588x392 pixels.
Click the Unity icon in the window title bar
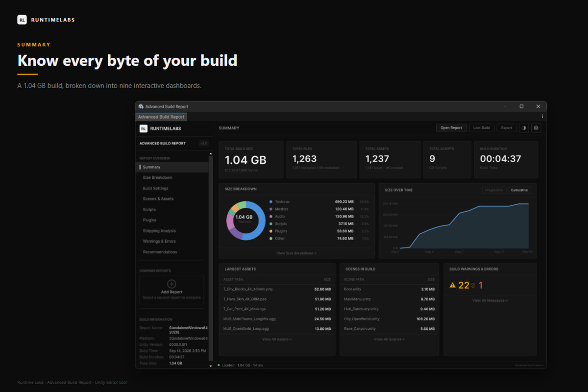tap(141, 106)
